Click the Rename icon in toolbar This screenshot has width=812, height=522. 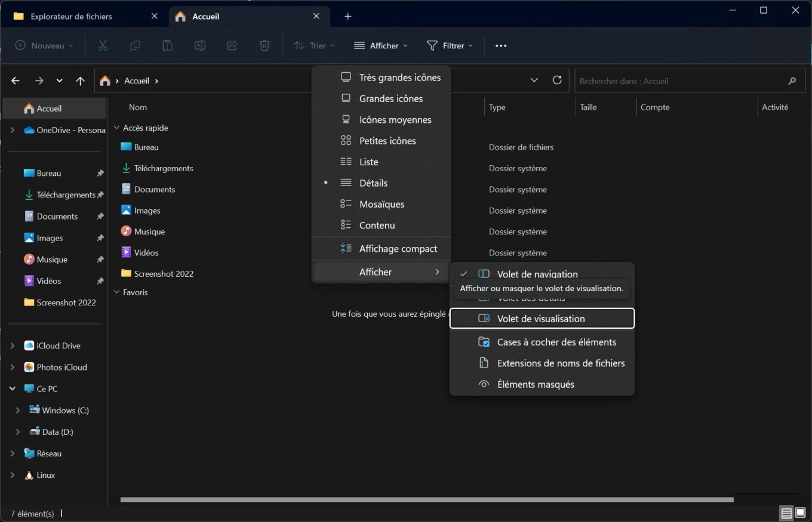(x=200, y=45)
